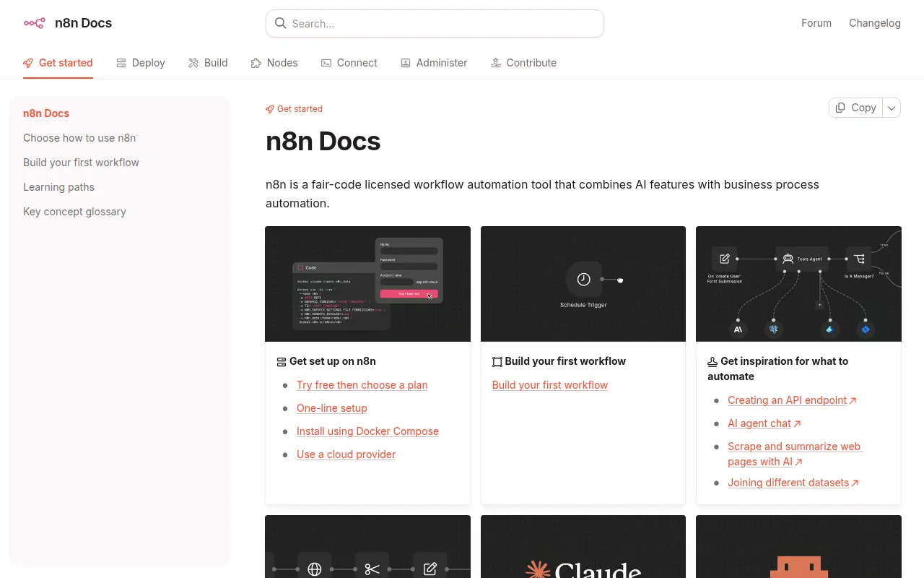The image size is (924, 578).
Task: Click the Get started breadcrumb text
Action: [300, 109]
